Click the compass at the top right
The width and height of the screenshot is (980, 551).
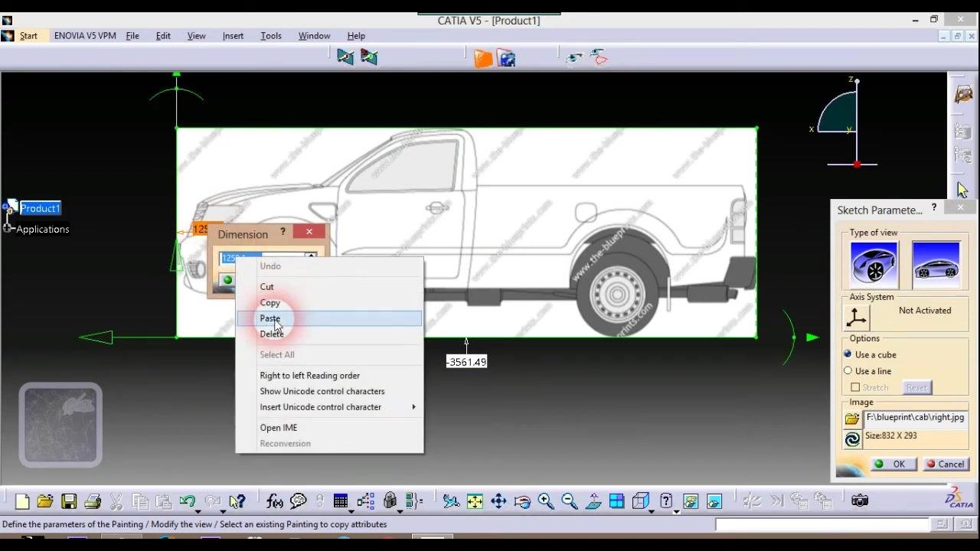point(844,122)
